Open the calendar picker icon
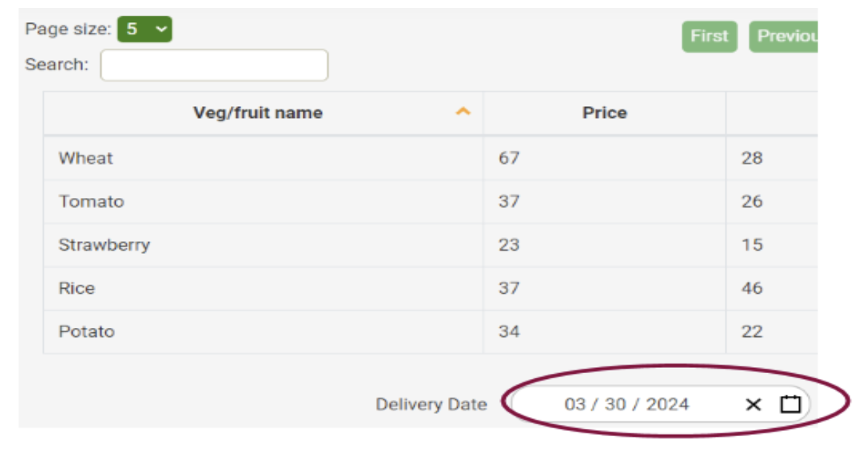The image size is (868, 454). [790, 404]
